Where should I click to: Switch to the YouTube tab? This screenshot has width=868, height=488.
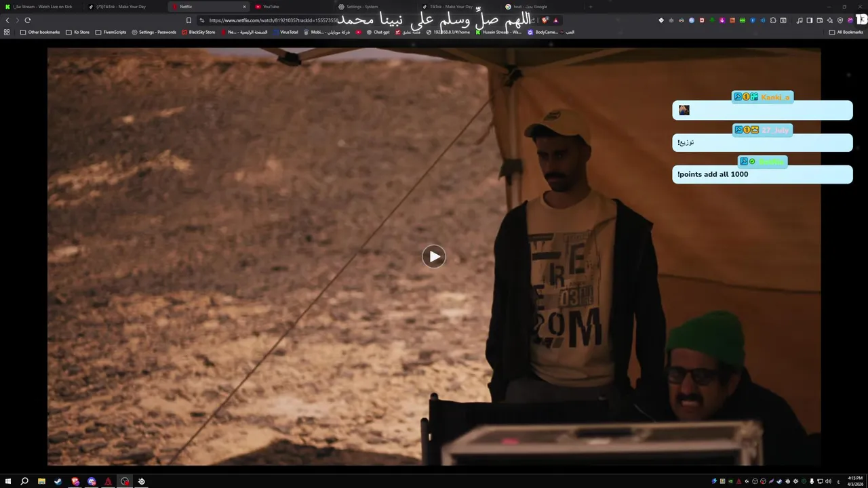coord(292,7)
